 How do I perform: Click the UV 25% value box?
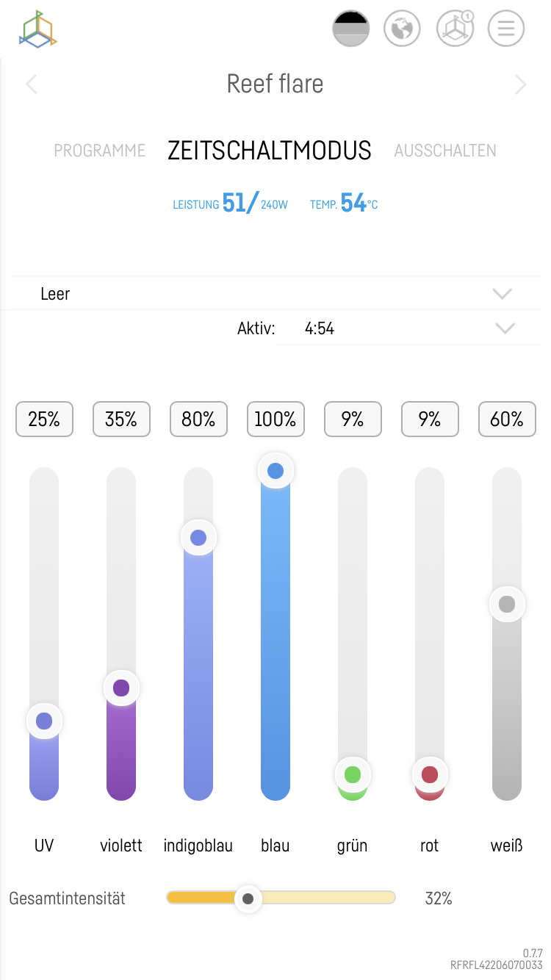(x=44, y=419)
